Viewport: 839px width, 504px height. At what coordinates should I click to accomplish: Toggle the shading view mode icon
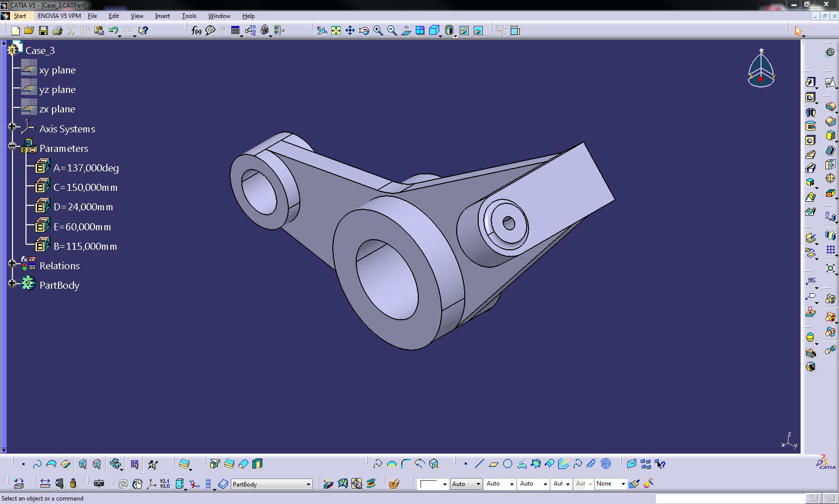pos(449,31)
